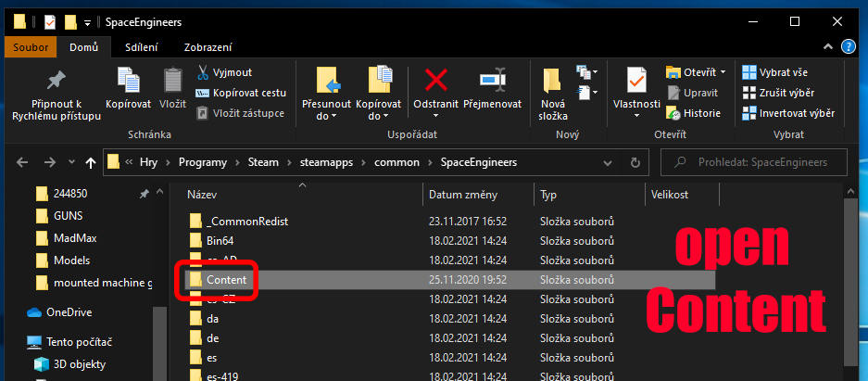This screenshot has width=868, height=381.
Task: Create Nová složka
Action: [x=552, y=93]
